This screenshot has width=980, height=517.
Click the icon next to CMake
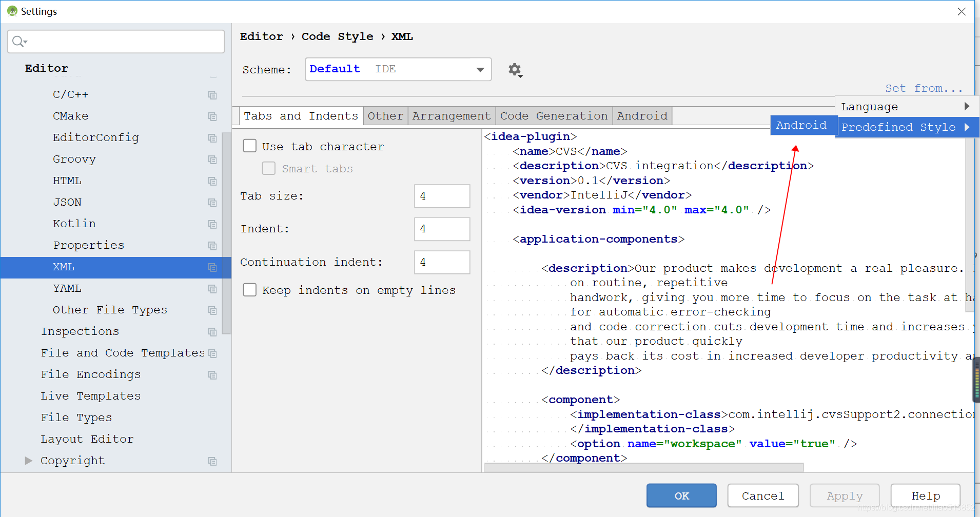(212, 116)
